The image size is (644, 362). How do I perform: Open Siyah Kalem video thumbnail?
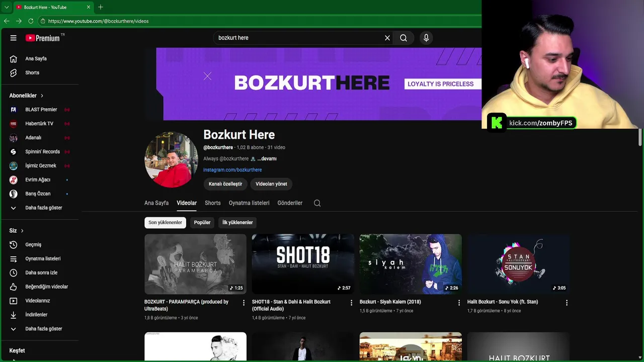pyautogui.click(x=411, y=264)
